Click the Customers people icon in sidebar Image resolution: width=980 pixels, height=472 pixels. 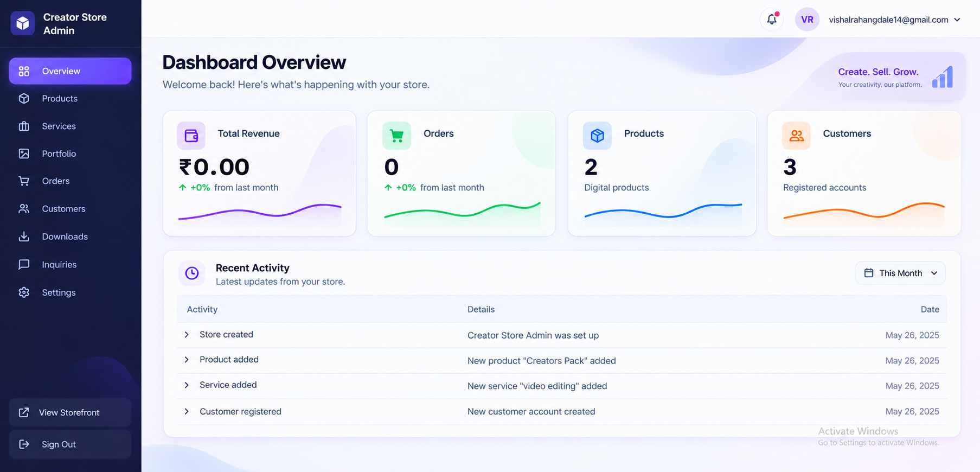pos(24,208)
